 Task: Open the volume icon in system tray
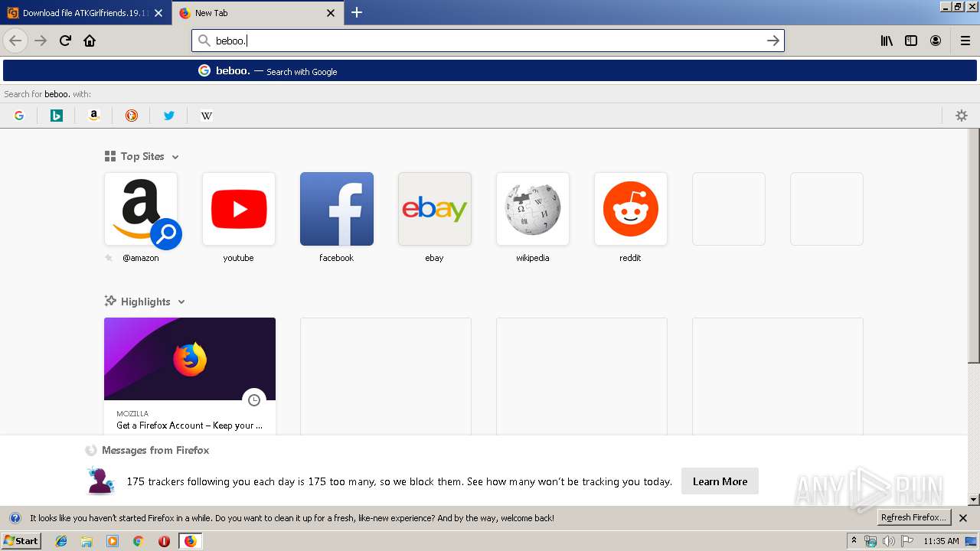[x=888, y=541]
